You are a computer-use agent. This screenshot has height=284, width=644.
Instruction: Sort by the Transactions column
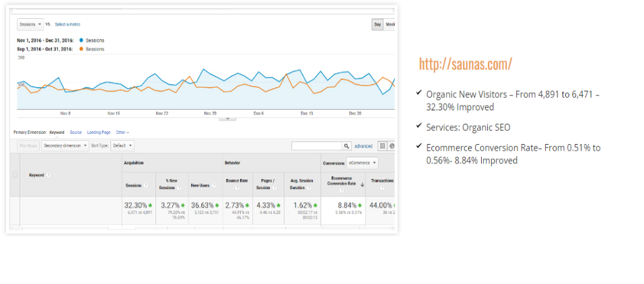(x=382, y=180)
